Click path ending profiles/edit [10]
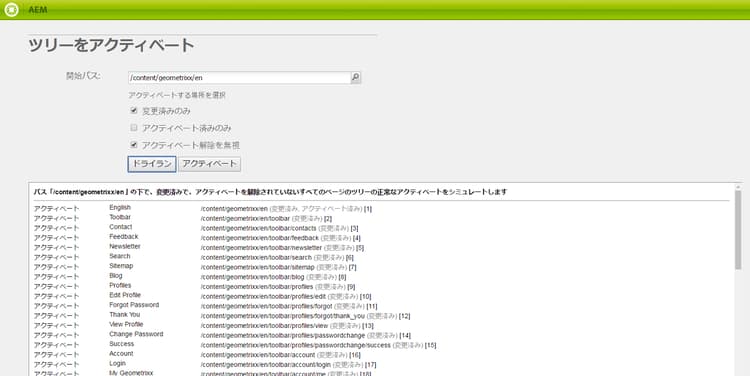The image size is (750, 376). [286, 297]
